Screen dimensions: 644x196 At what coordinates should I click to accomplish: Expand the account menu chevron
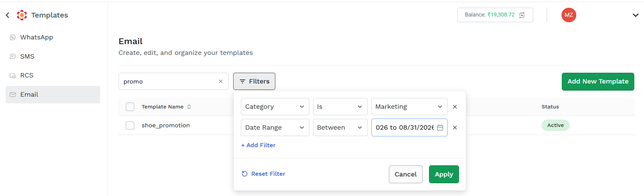[x=636, y=15]
